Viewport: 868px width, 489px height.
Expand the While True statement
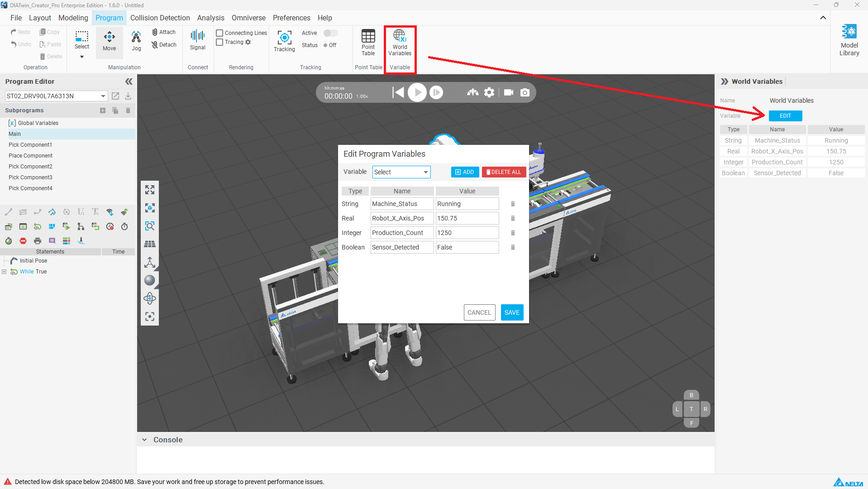click(x=4, y=272)
